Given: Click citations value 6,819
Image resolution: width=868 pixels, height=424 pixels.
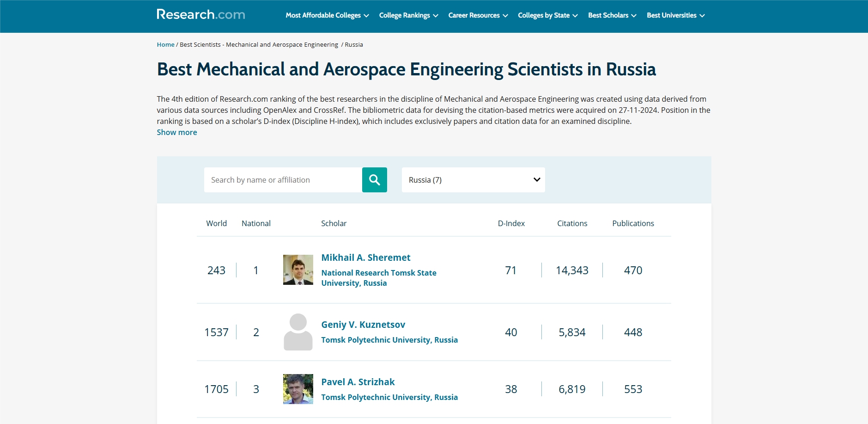Looking at the screenshot, I should [572, 389].
